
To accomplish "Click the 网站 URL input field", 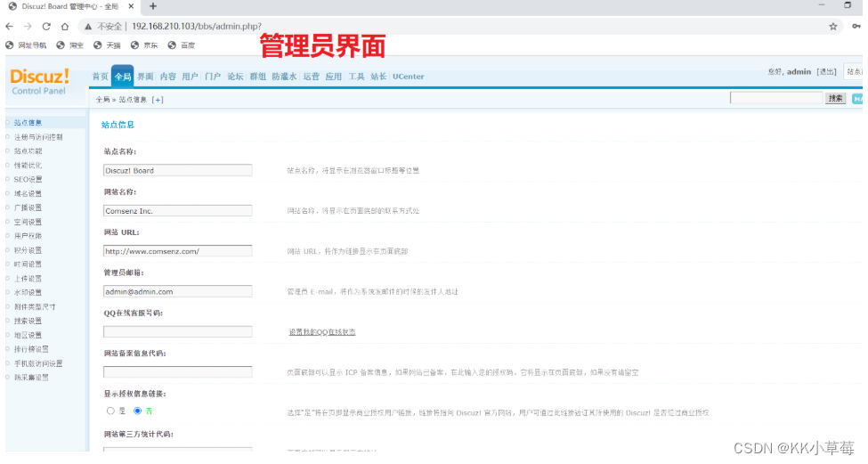I will pos(178,251).
